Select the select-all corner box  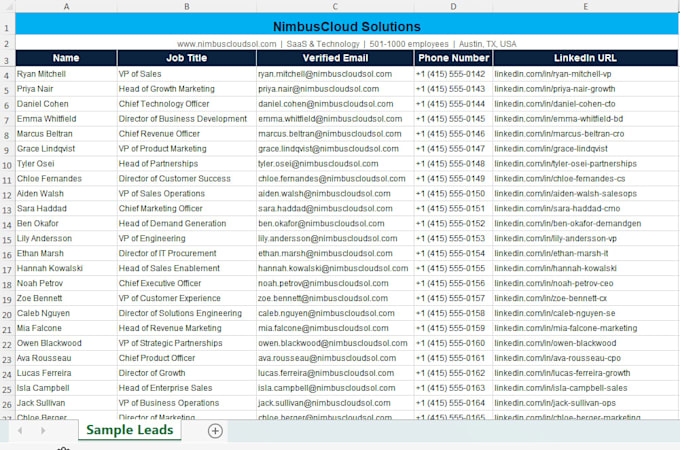click(7, 6)
